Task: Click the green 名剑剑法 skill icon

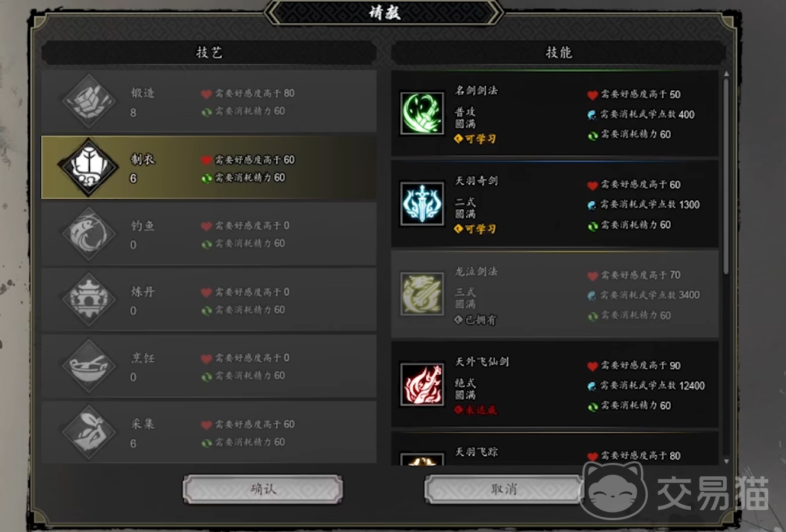Action: [x=422, y=113]
